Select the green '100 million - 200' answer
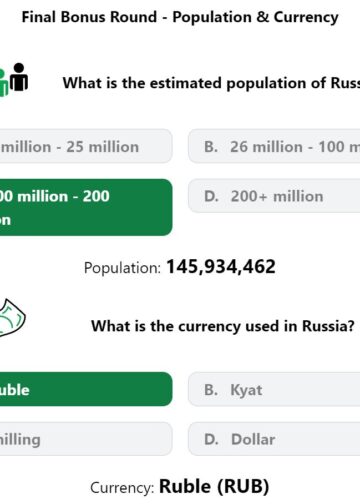The image size is (360, 504). point(86,207)
